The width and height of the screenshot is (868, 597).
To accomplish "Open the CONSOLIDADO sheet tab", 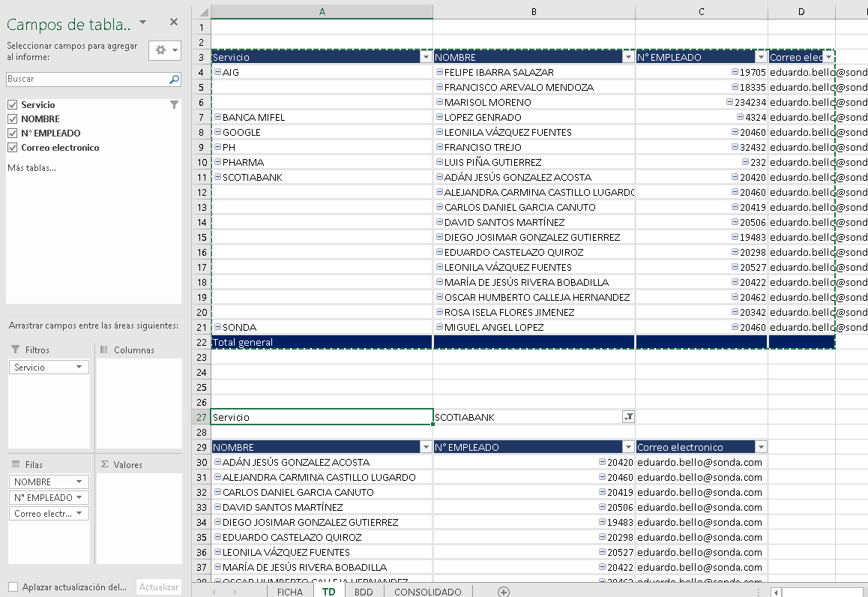I will (427, 592).
